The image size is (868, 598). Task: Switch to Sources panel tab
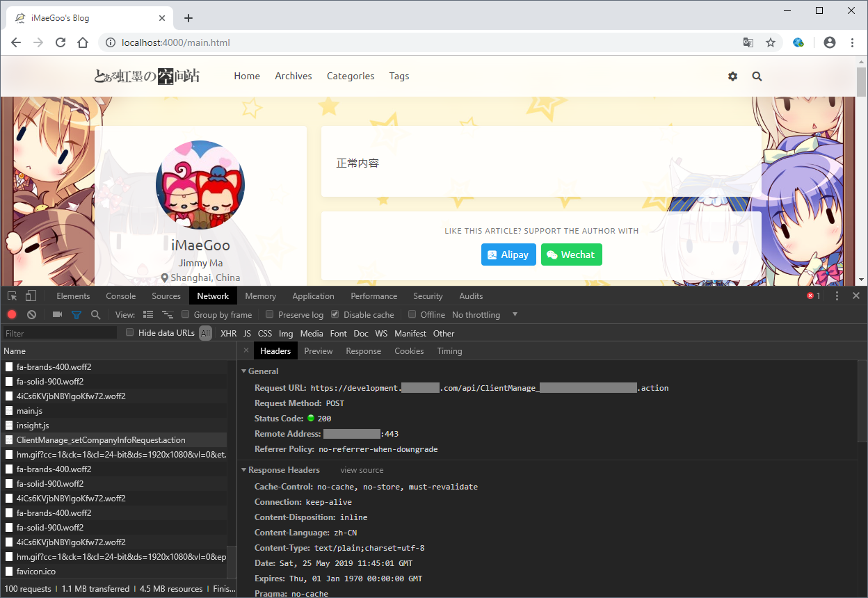[x=166, y=296]
